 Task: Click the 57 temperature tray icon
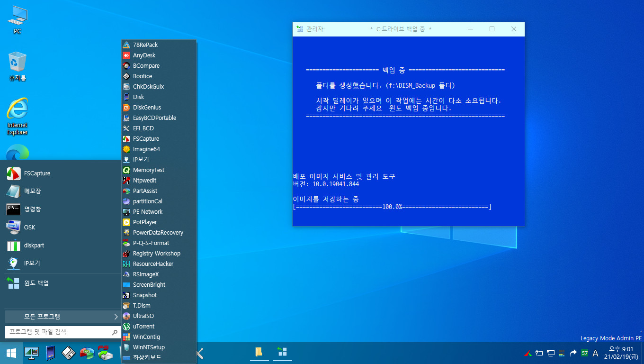pyautogui.click(x=585, y=353)
